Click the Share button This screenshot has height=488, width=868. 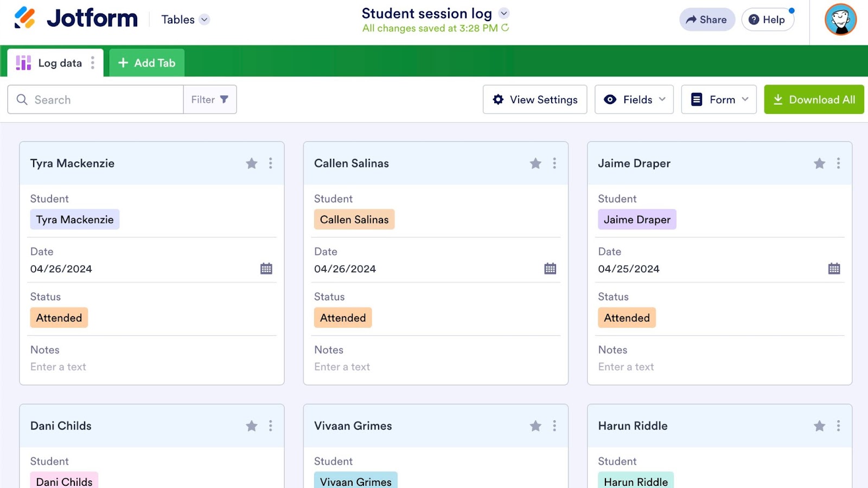point(706,20)
